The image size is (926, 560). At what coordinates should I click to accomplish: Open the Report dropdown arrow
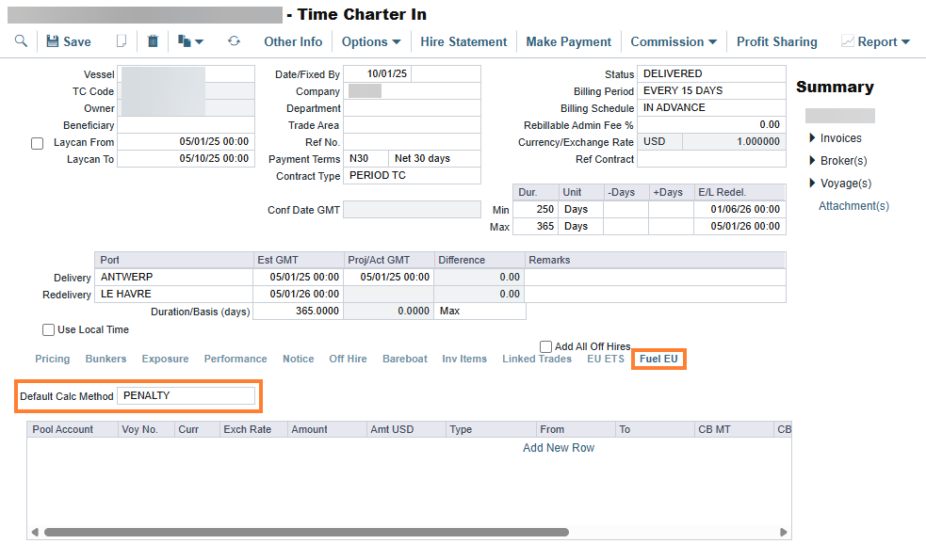(x=905, y=42)
